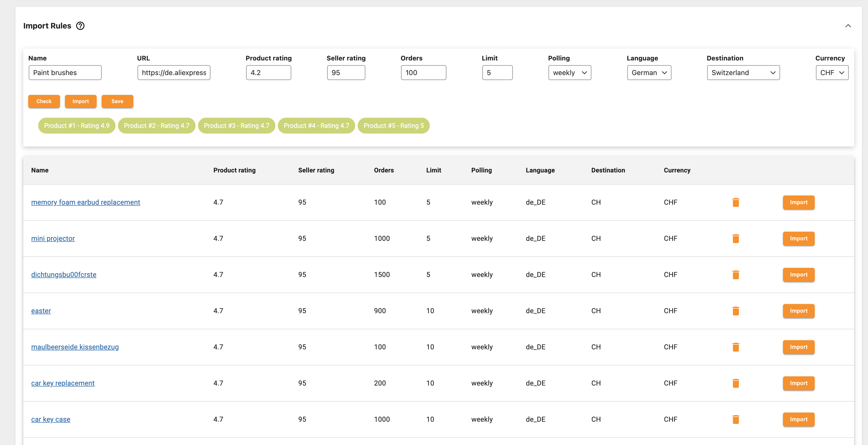868x445 pixels.
Task: Focus the Name field with Paint brushes
Action: pos(65,73)
